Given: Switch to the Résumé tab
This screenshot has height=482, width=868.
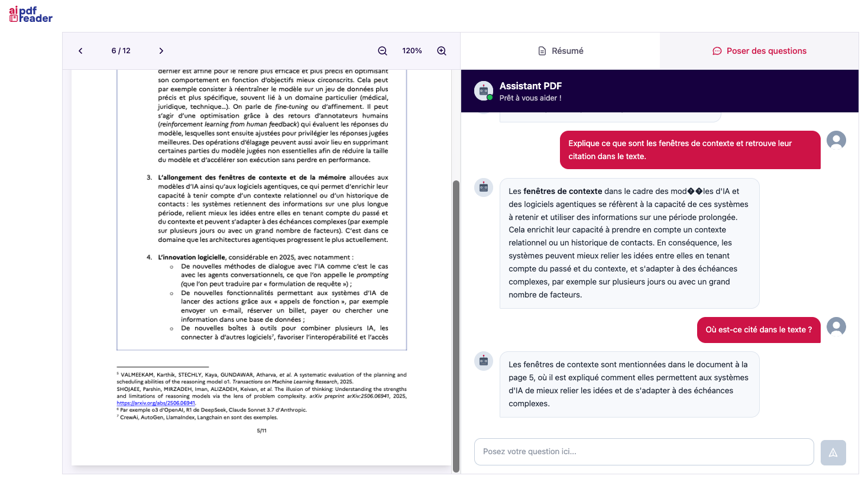Looking at the screenshot, I should pos(561,51).
